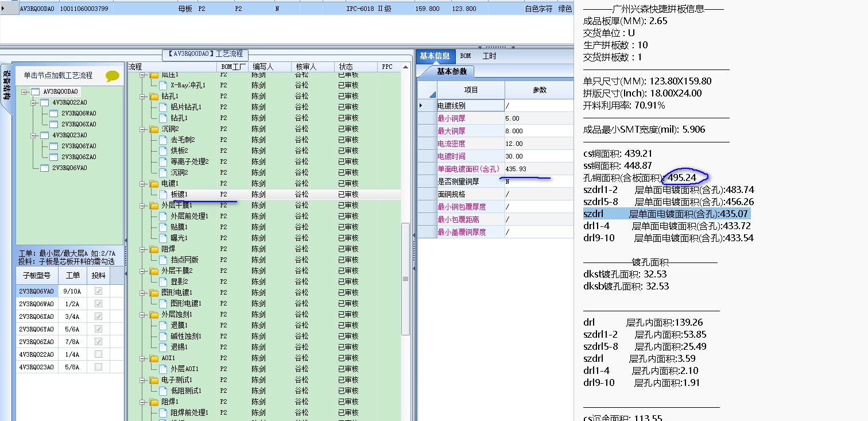The height and width of the screenshot is (421, 868).
Task: Open the 工时 tab
Action: (489, 56)
